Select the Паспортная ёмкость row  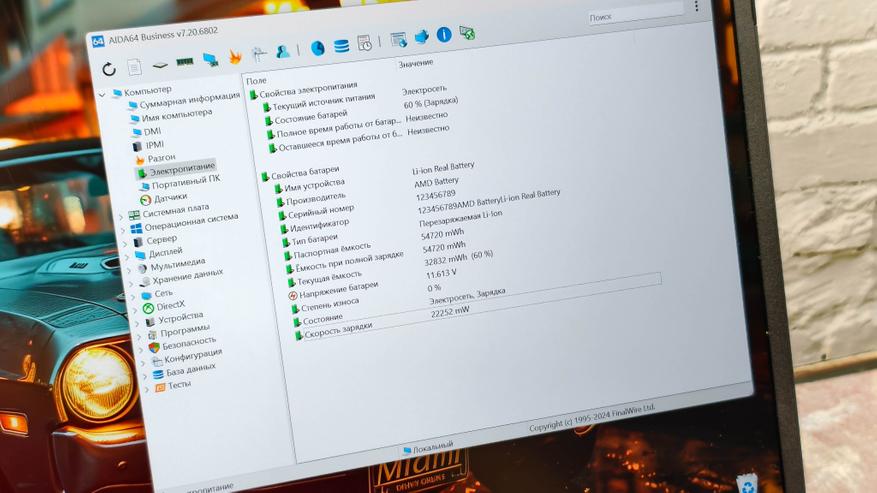click(332, 250)
